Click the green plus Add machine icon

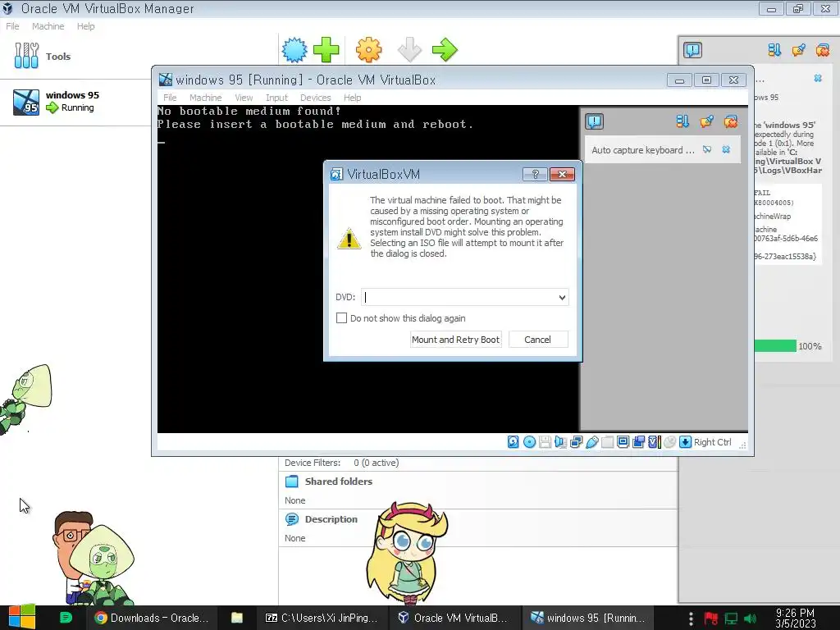coord(326,50)
